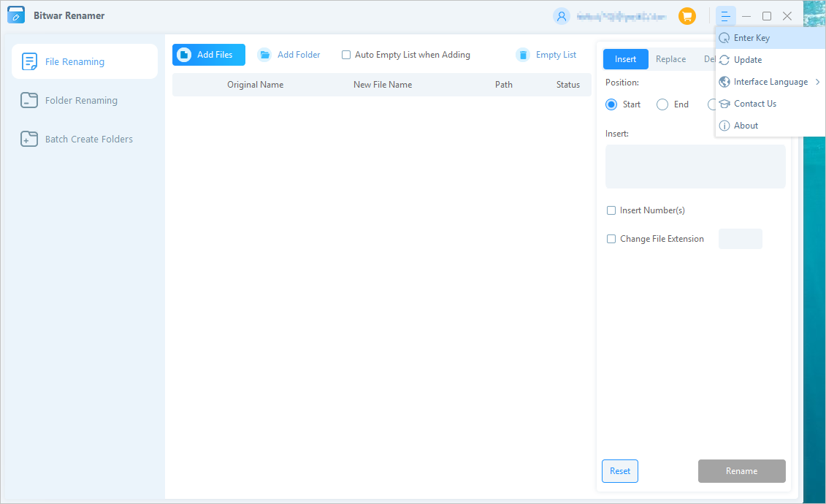The image size is (826, 504).
Task: Switch to the Insert tab
Action: 625,59
